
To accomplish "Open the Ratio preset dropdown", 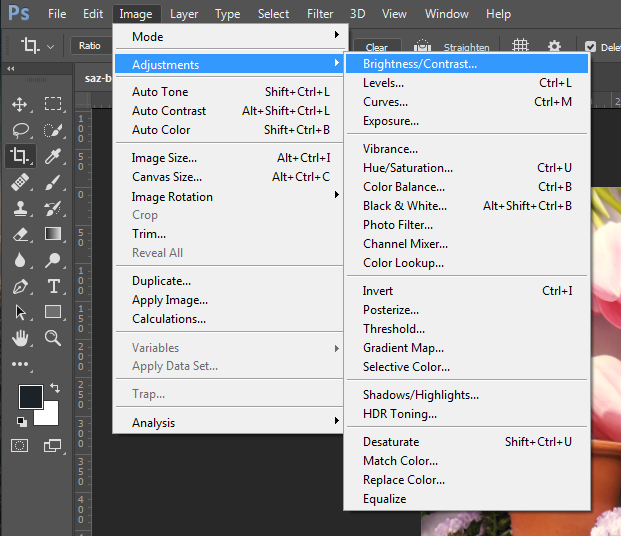I will point(90,46).
